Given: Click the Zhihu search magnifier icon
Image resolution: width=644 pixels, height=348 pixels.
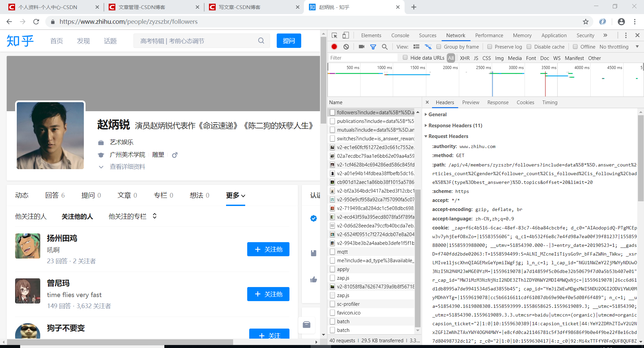Looking at the screenshot, I should 261,41.
